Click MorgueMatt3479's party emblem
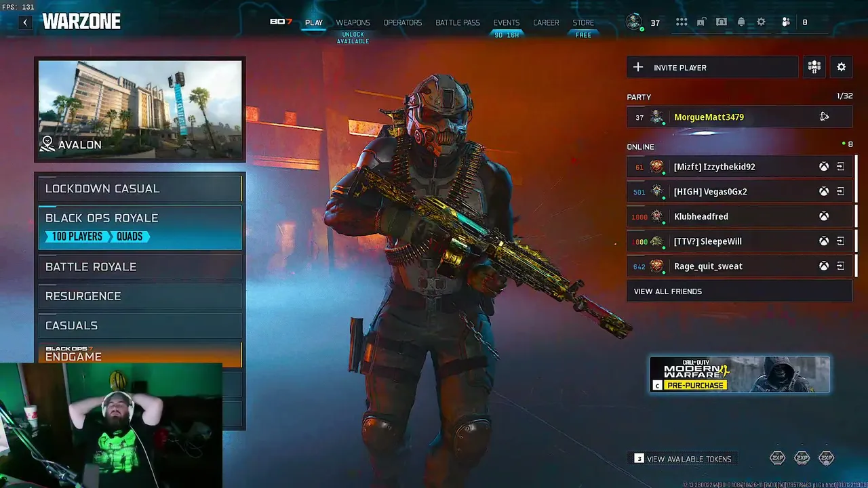The width and height of the screenshot is (868, 488). pyautogui.click(x=656, y=117)
